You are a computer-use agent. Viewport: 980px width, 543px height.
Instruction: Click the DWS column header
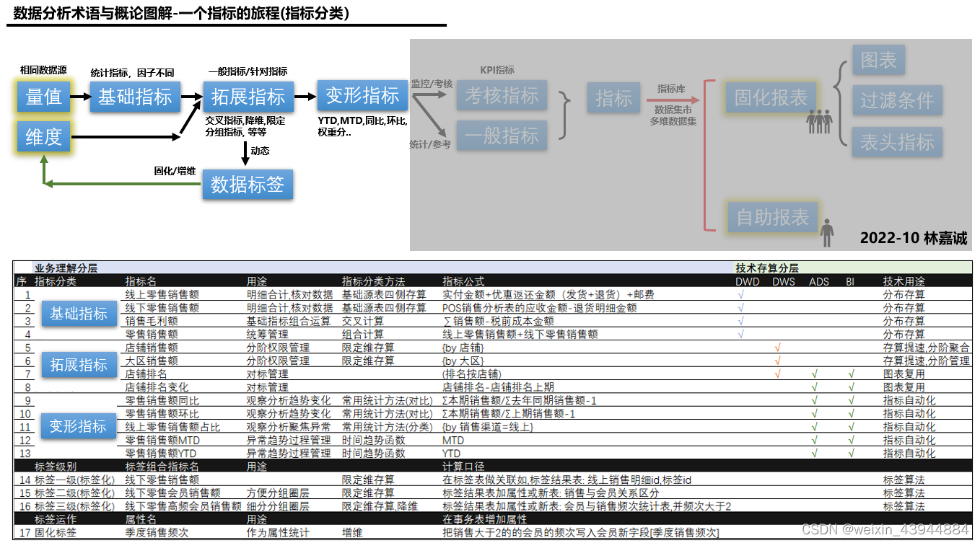784,281
